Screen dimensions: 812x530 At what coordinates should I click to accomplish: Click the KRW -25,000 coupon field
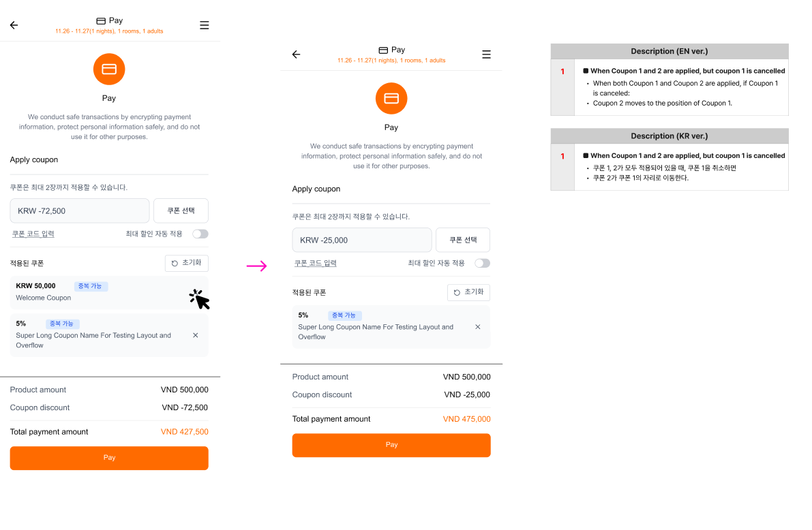pos(361,240)
